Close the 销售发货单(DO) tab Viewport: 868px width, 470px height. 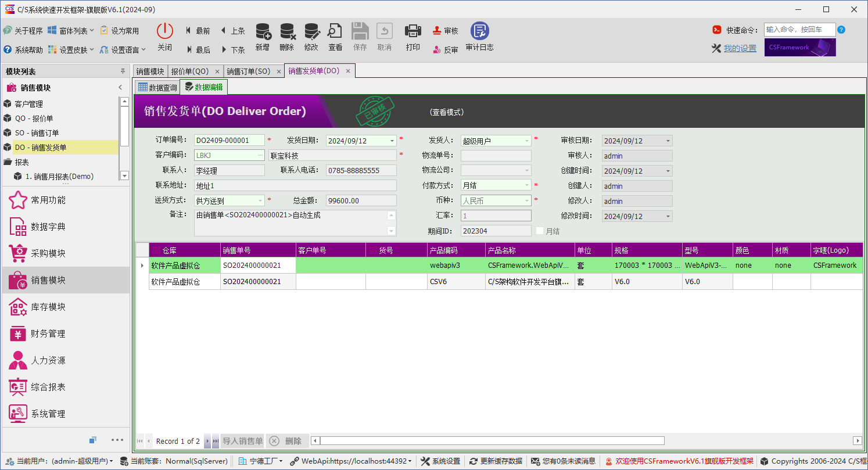(x=348, y=71)
